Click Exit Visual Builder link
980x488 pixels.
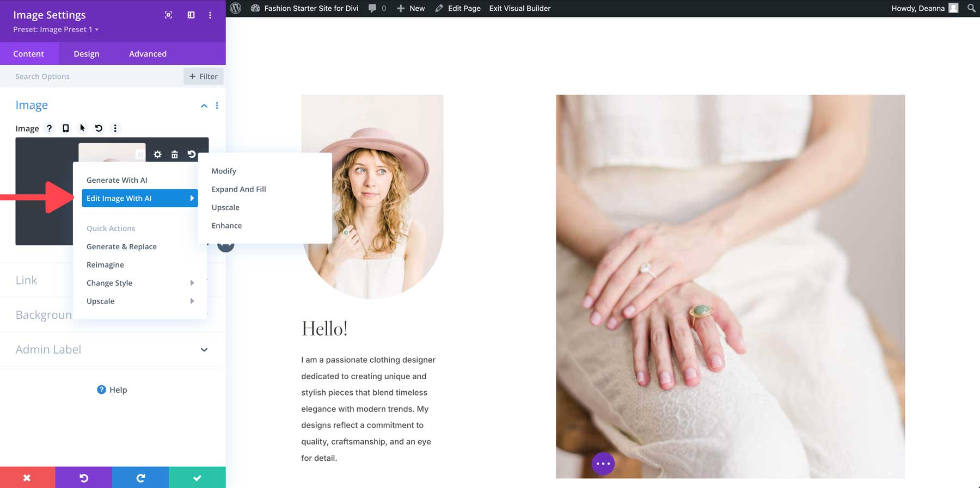pos(520,8)
